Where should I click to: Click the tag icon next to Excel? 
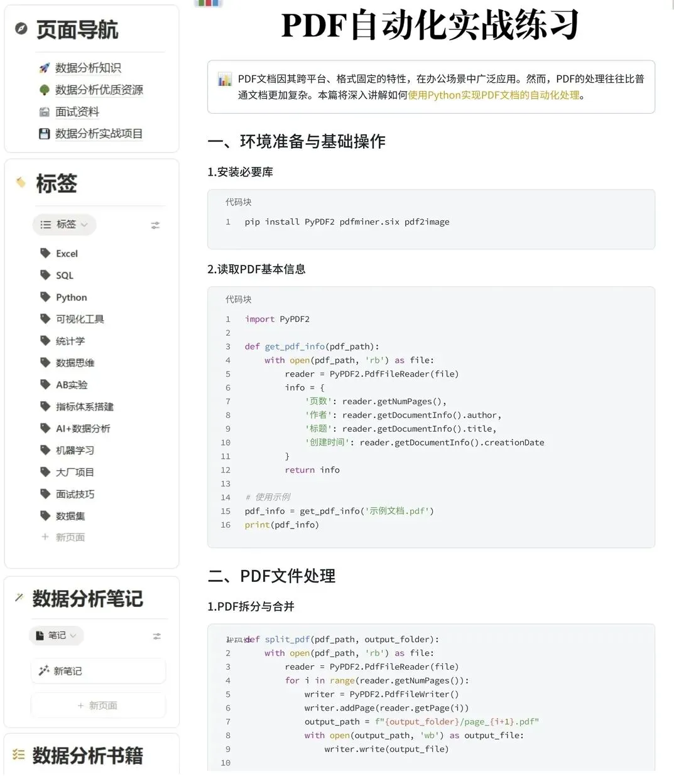[x=45, y=253]
